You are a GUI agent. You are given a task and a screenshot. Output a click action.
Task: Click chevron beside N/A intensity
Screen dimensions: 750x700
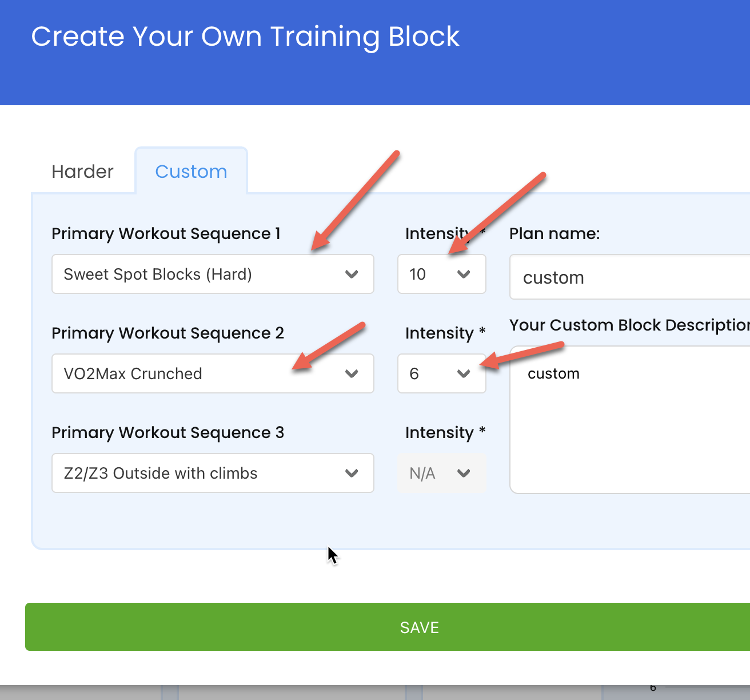464,474
